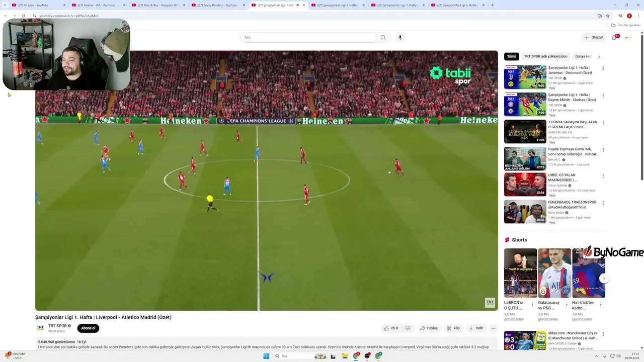Open the Galatasaray vs PSG short
Screen dimensions: 644x362
554,273
